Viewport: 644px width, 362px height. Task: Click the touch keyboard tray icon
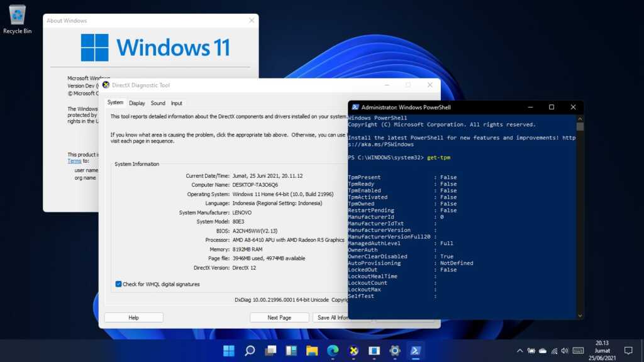578,351
